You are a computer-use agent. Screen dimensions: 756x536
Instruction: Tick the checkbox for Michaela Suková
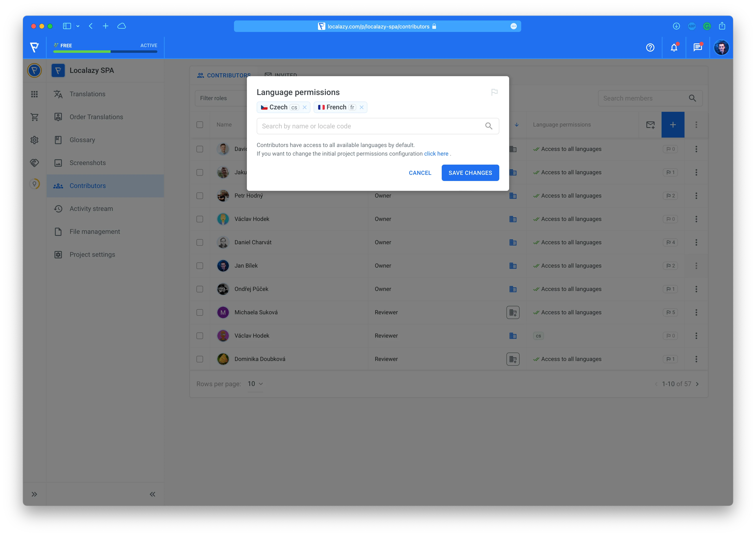point(200,312)
